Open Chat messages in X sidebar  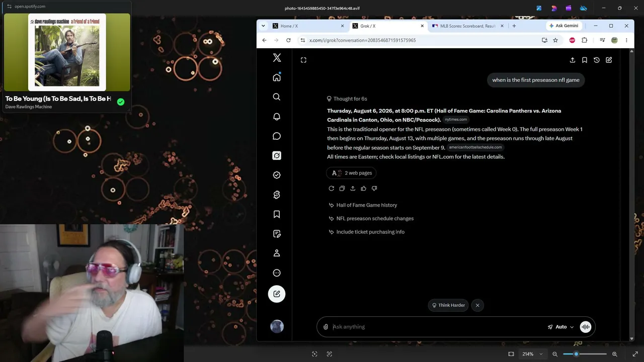[277, 136]
